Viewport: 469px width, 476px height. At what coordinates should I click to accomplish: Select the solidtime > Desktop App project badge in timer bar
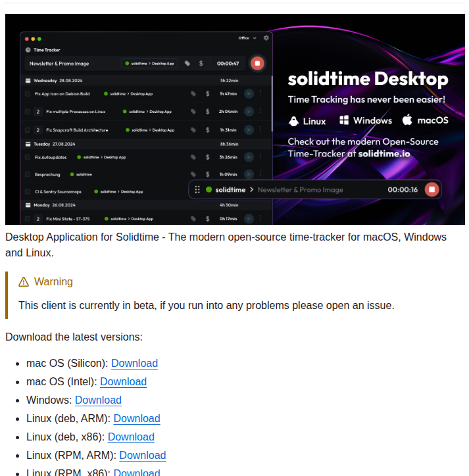coord(149,64)
